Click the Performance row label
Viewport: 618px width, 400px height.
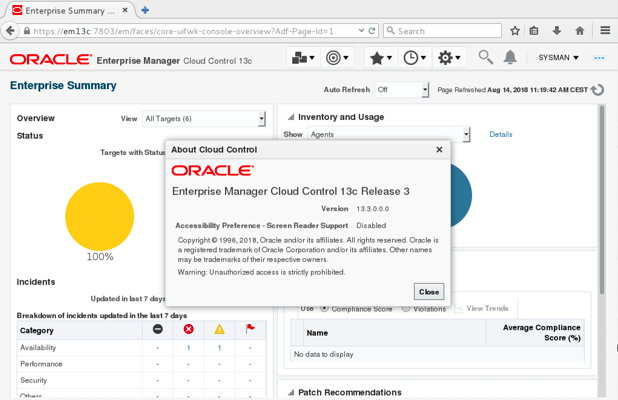[41, 364]
